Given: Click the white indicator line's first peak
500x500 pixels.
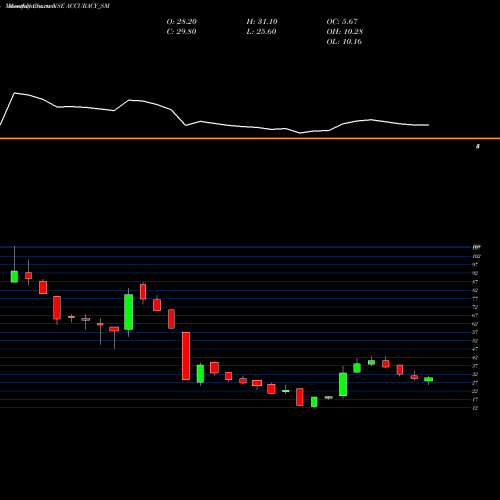Looking at the screenshot, I should 15,93.
